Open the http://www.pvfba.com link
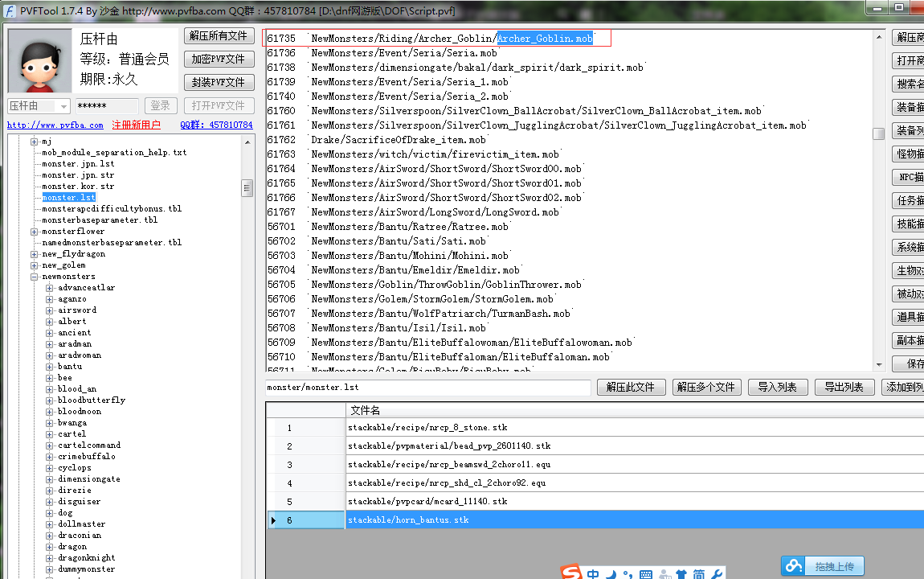This screenshot has width=924, height=579. 55,125
